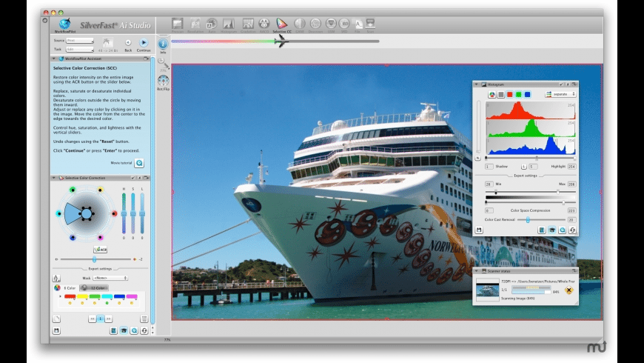
Task: Switch to the 12 Color tab
Action: pyautogui.click(x=94, y=287)
